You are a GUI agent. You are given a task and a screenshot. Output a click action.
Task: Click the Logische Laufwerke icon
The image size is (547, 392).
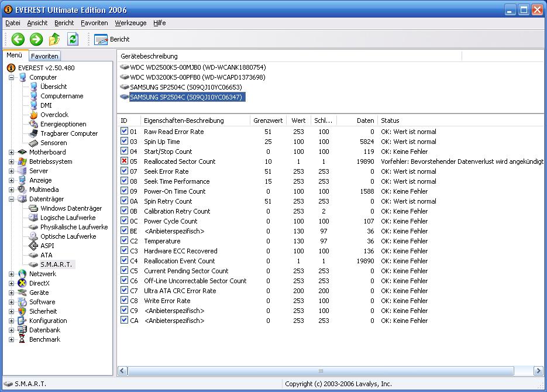[x=33, y=218]
